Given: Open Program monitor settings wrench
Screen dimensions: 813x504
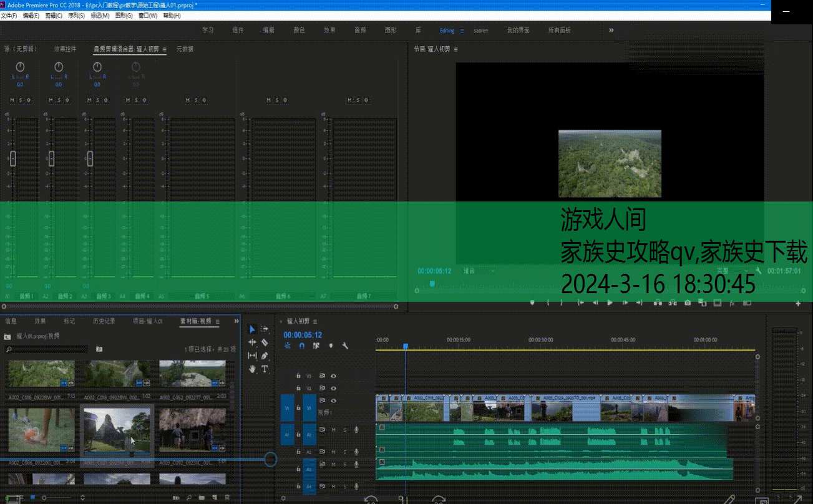Looking at the screenshot, I should 758,271.
